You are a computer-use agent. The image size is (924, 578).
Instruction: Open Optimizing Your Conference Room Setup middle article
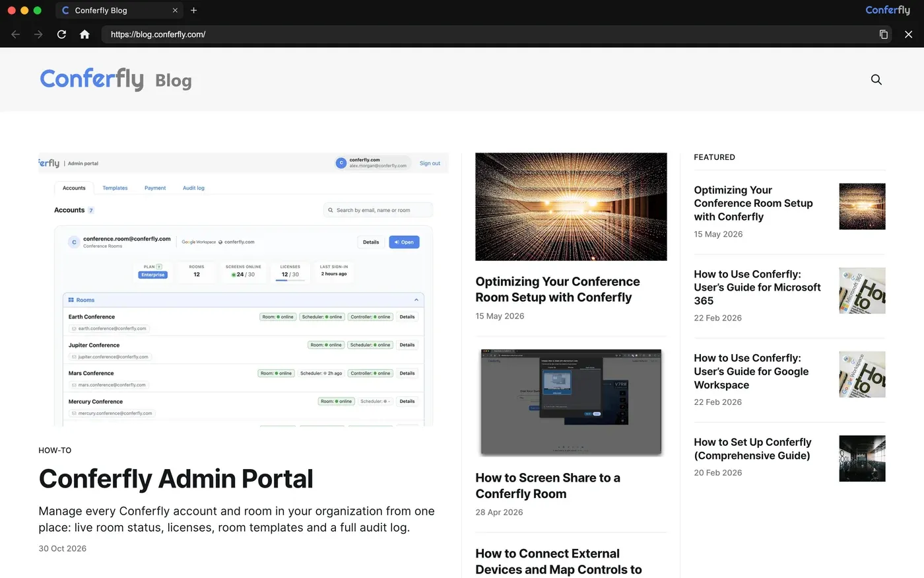pos(558,289)
